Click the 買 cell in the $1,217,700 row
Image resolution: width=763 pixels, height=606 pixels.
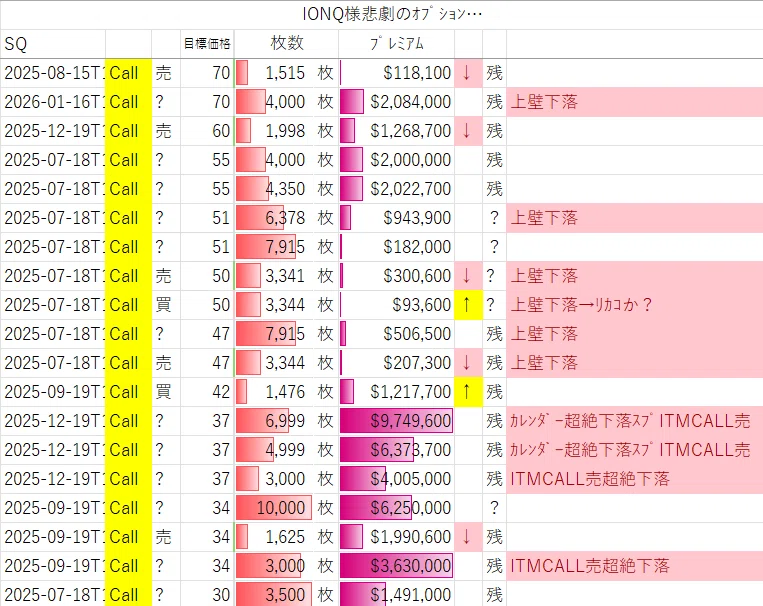pyautogui.click(x=166, y=392)
